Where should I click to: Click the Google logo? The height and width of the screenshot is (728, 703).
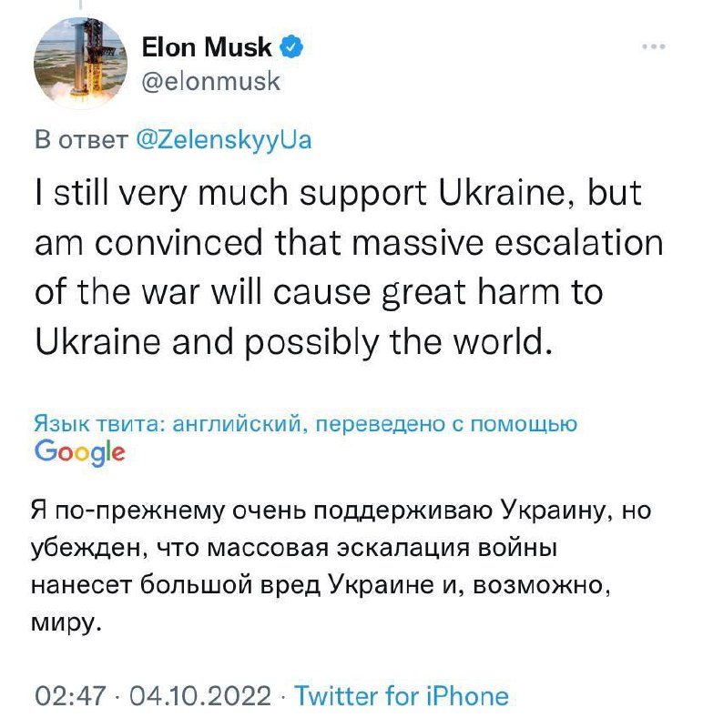(x=80, y=451)
